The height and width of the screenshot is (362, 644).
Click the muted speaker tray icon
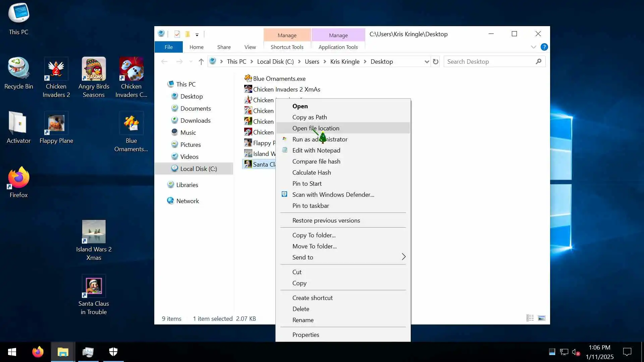point(576,352)
